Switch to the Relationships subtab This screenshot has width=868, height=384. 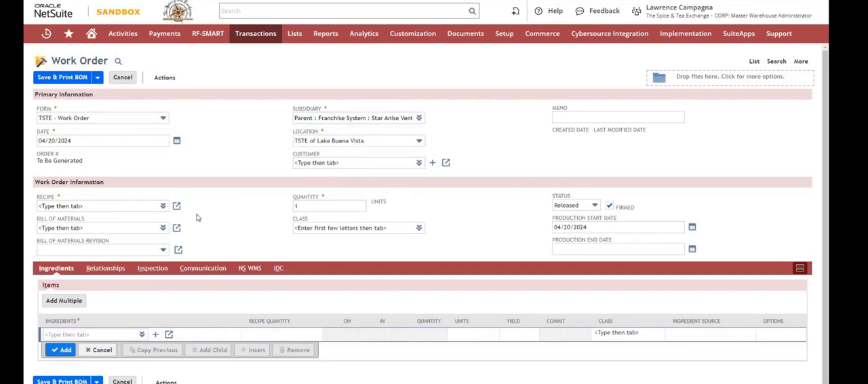[x=105, y=268]
